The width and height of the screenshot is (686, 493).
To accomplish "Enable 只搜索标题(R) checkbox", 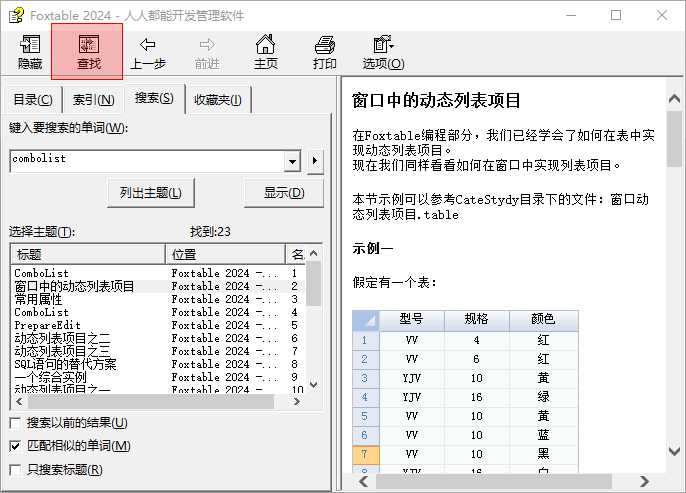I will tap(15, 470).
